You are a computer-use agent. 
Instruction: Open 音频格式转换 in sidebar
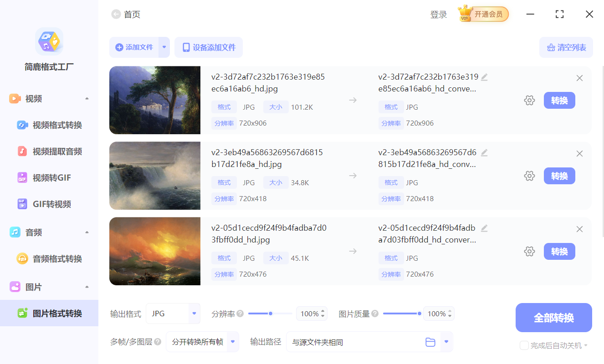pyautogui.click(x=49, y=259)
